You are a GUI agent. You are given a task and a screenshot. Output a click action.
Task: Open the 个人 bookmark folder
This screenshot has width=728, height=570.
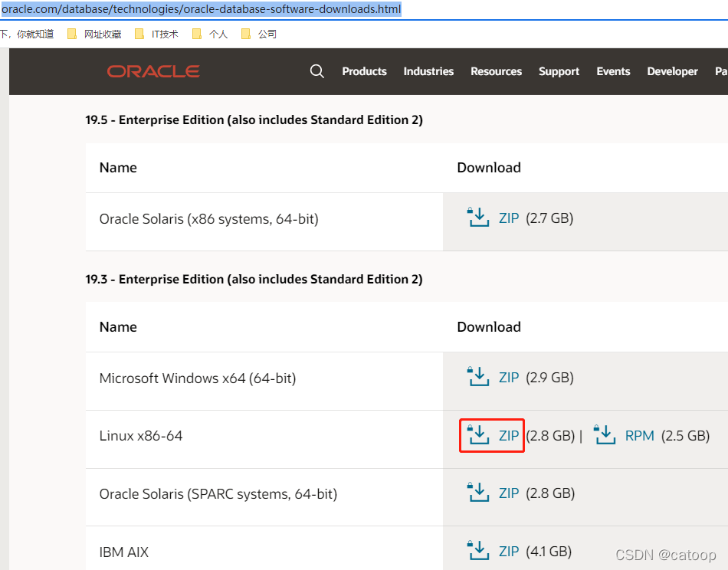click(210, 34)
